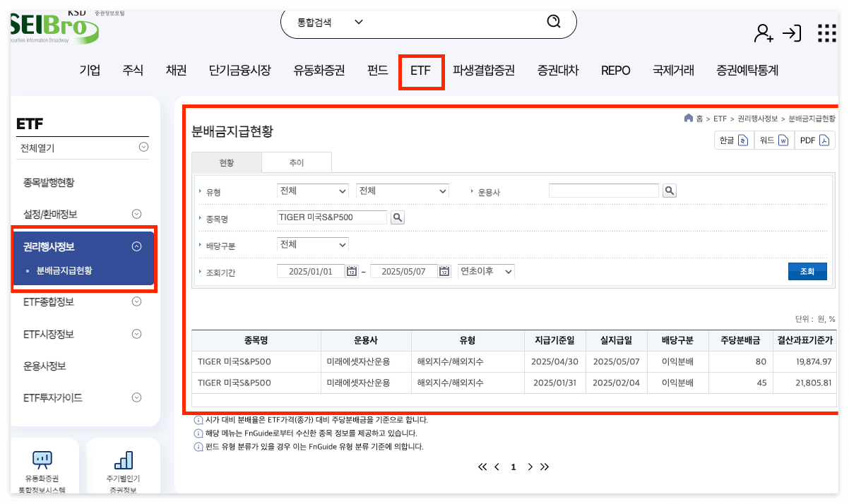Image resolution: width=849 pixels, height=504 pixels.
Task: Click page number 1 in pagination
Action: point(513,467)
